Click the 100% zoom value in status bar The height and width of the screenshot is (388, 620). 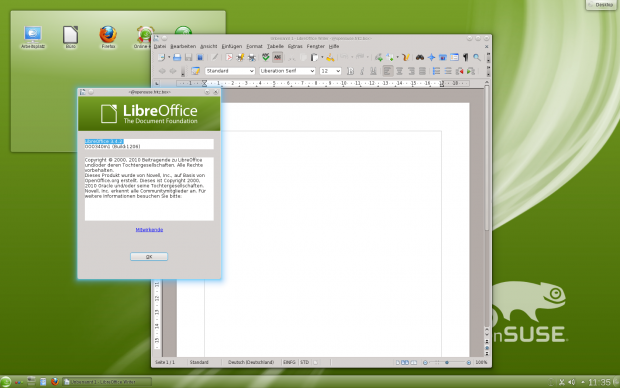pos(481,362)
